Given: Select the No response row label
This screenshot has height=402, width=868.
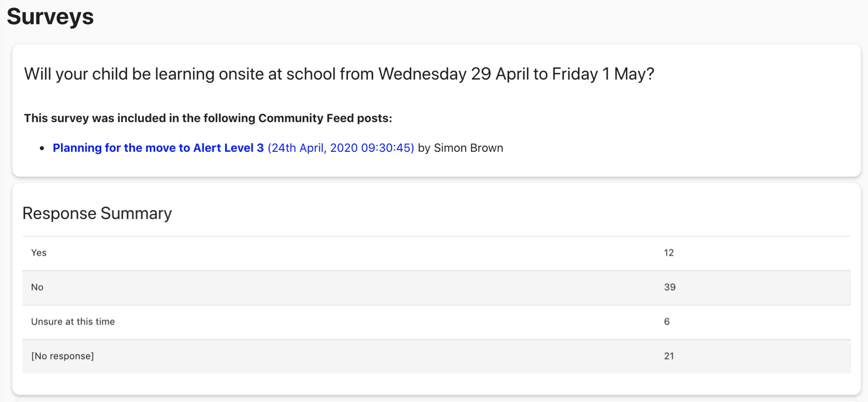Looking at the screenshot, I should click(37, 287).
